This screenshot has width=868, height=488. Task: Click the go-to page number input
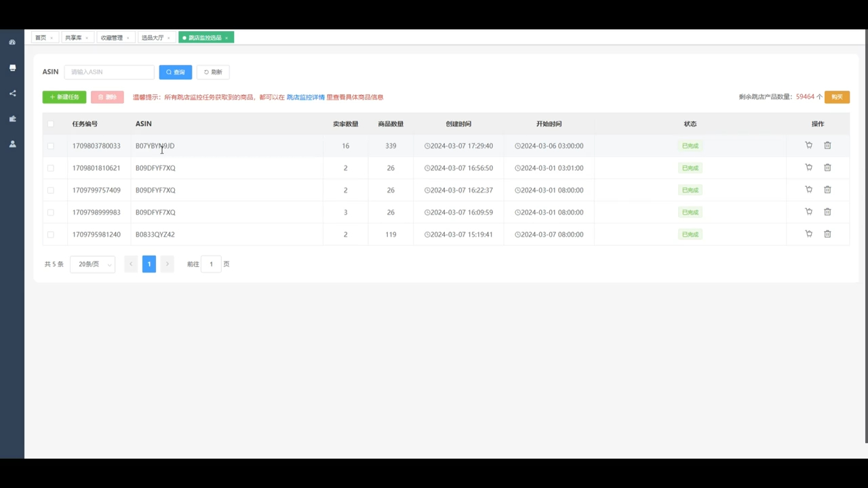click(x=211, y=264)
